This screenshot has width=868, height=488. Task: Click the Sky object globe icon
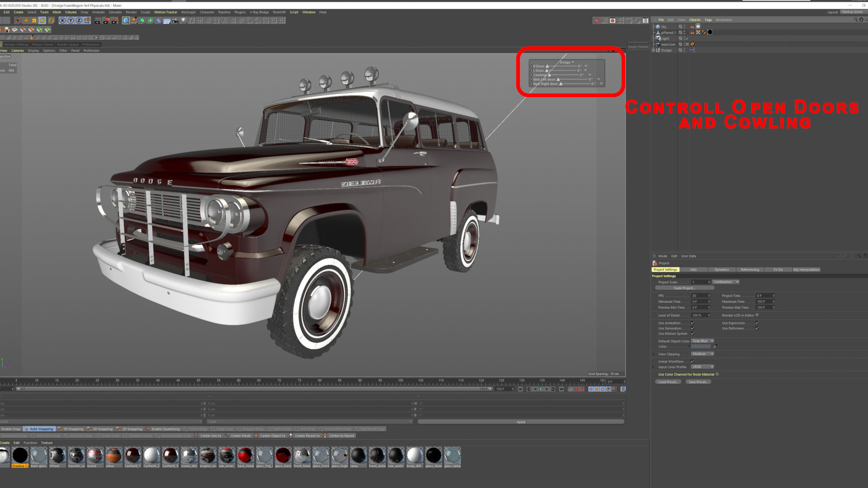658,27
